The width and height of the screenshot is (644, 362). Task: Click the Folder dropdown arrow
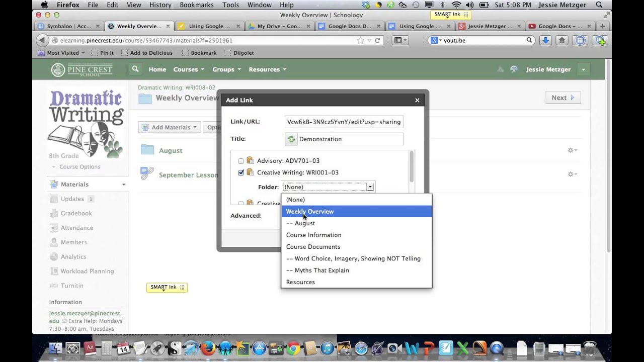pos(370,187)
